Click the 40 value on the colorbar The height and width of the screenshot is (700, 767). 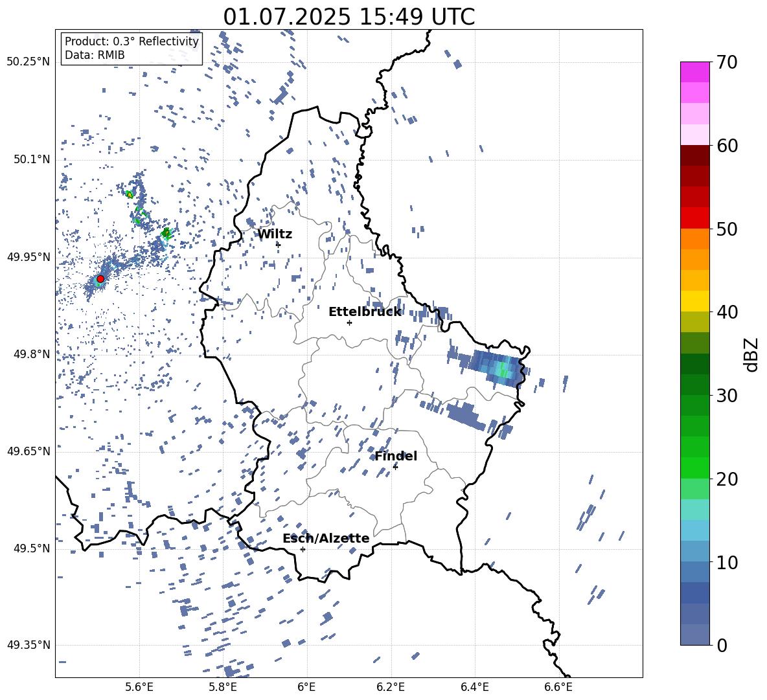726,312
